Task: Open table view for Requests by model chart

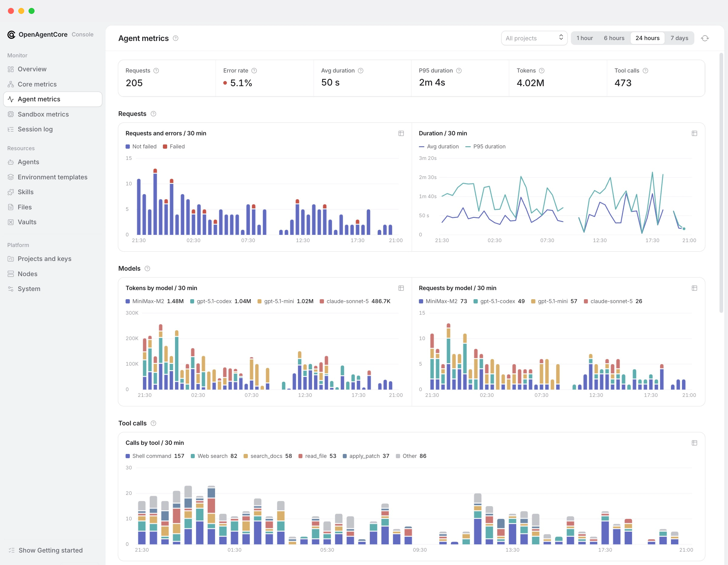Action: (694, 288)
